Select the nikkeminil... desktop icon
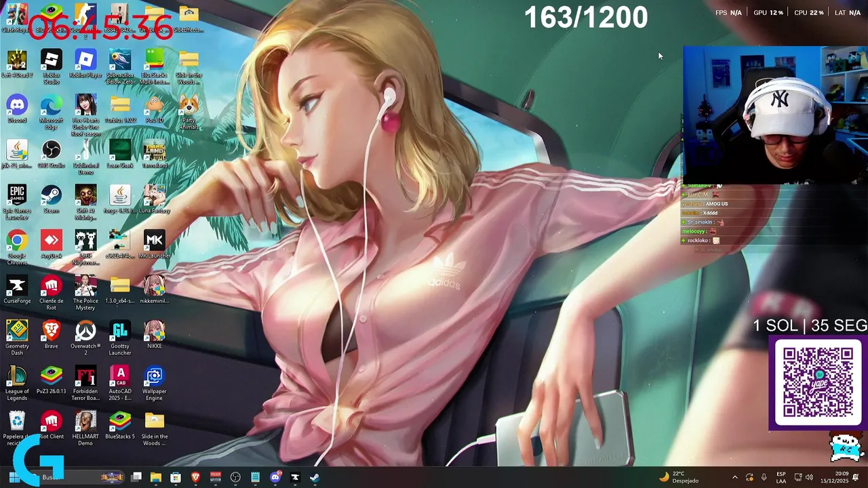868x488 pixels. pos(154,290)
